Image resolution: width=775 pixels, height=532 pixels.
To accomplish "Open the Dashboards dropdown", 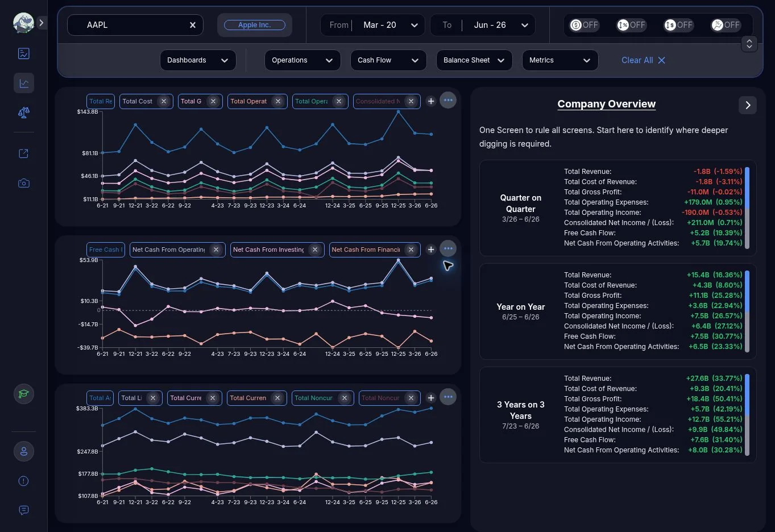I will (x=198, y=60).
